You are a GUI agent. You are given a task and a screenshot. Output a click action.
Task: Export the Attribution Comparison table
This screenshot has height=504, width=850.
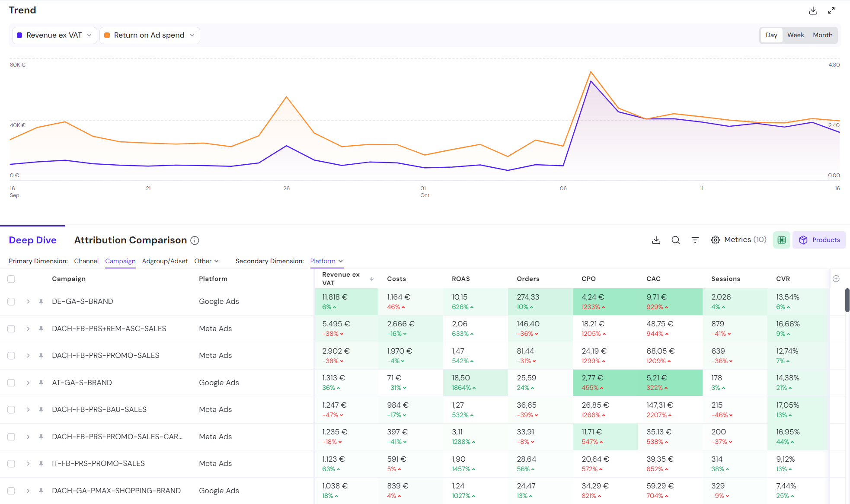point(656,240)
